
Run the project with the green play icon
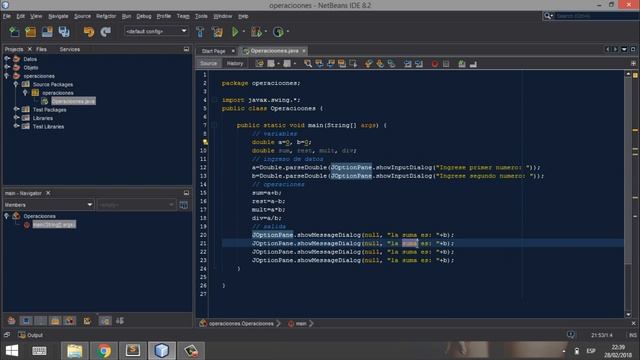point(235,32)
